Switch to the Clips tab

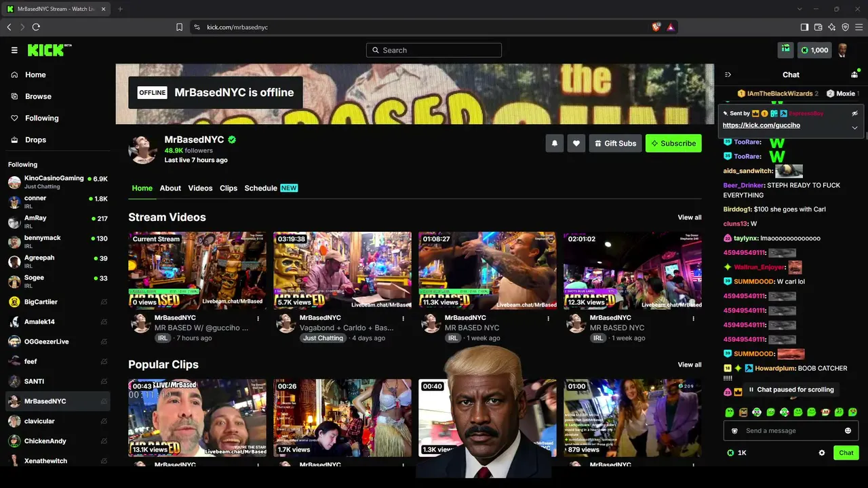[229, 188]
